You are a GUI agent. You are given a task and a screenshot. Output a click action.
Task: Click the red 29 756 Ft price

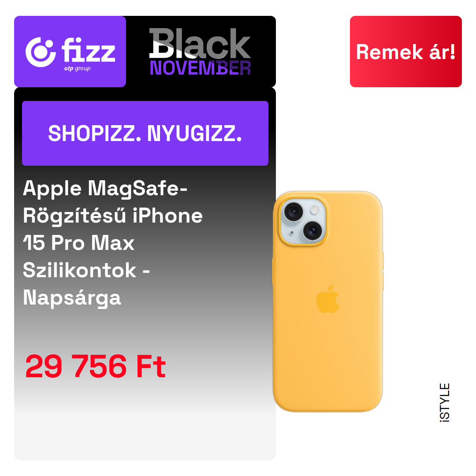tap(96, 366)
